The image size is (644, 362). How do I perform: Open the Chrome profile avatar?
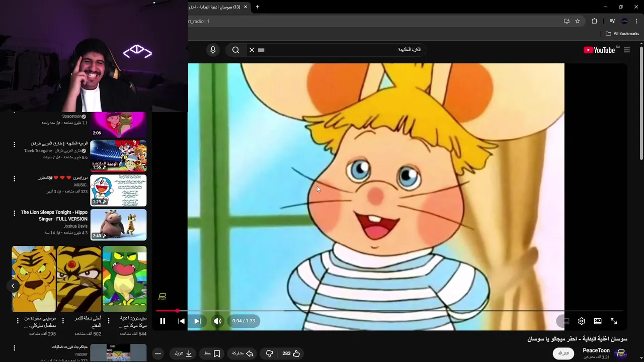(x=624, y=21)
